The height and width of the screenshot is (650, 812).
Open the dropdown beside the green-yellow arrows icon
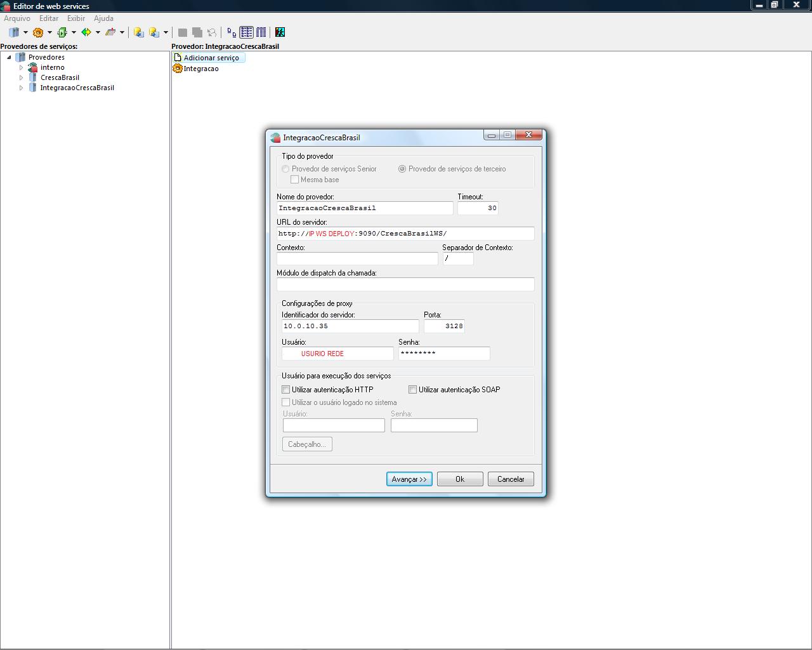[x=98, y=32]
